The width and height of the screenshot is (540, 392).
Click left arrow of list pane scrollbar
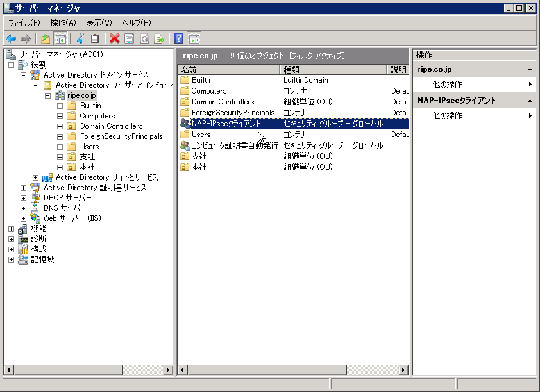click(x=183, y=370)
